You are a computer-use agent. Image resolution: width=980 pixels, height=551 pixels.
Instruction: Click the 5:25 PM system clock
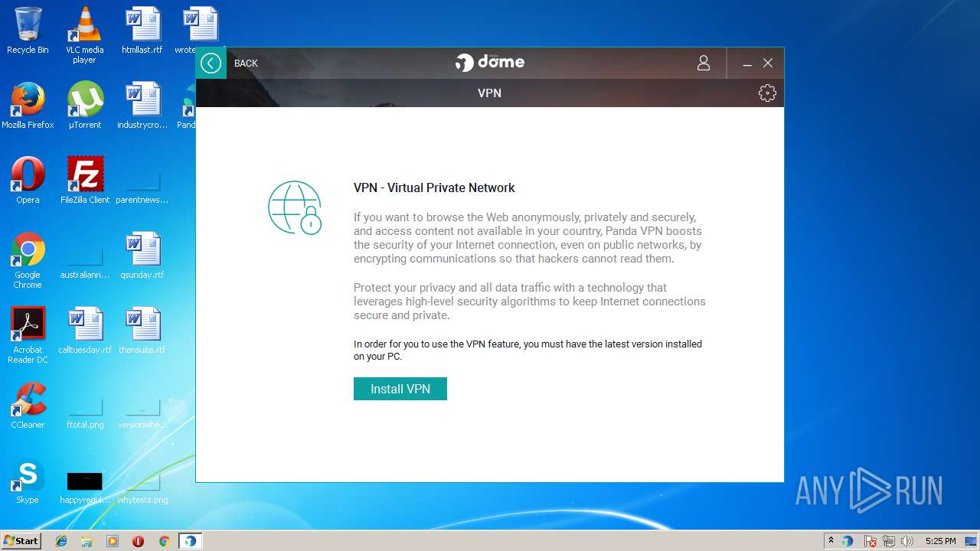coord(940,541)
